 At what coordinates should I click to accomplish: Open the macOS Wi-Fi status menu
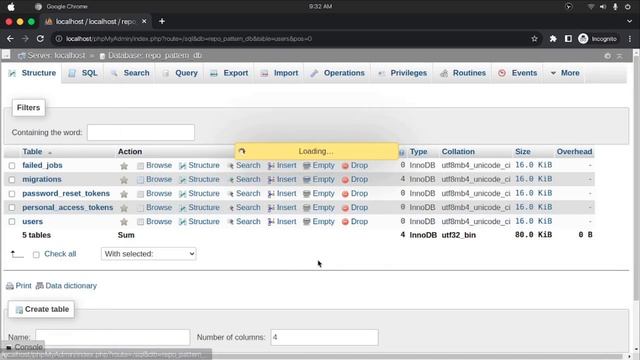[590, 7]
